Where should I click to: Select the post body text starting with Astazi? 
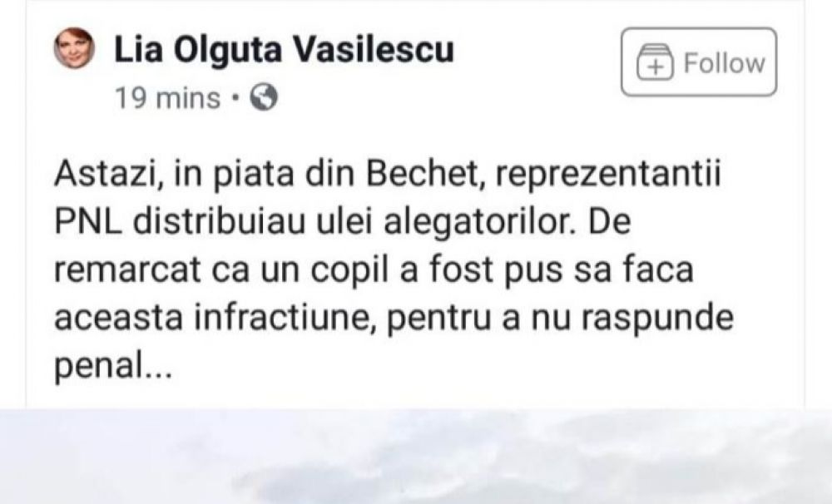pyautogui.click(x=383, y=266)
